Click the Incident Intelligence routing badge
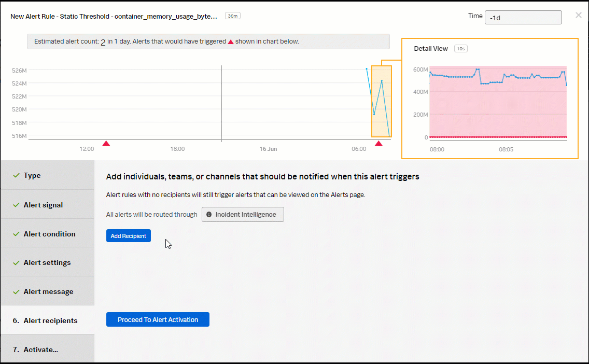Image resolution: width=589 pixels, height=364 pixels. coord(243,215)
